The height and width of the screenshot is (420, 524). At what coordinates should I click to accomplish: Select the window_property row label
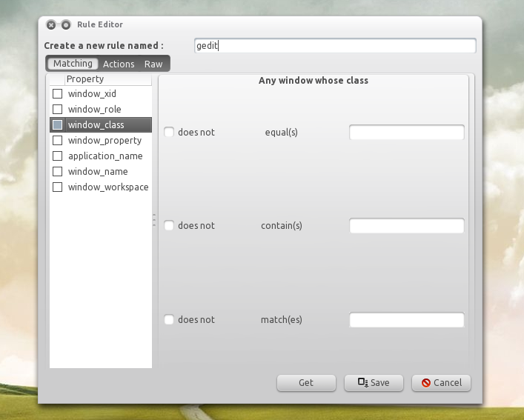(105, 141)
